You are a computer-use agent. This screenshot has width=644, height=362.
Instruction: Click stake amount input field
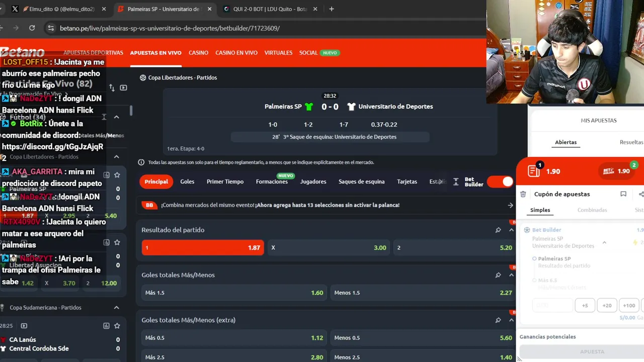[552, 305]
